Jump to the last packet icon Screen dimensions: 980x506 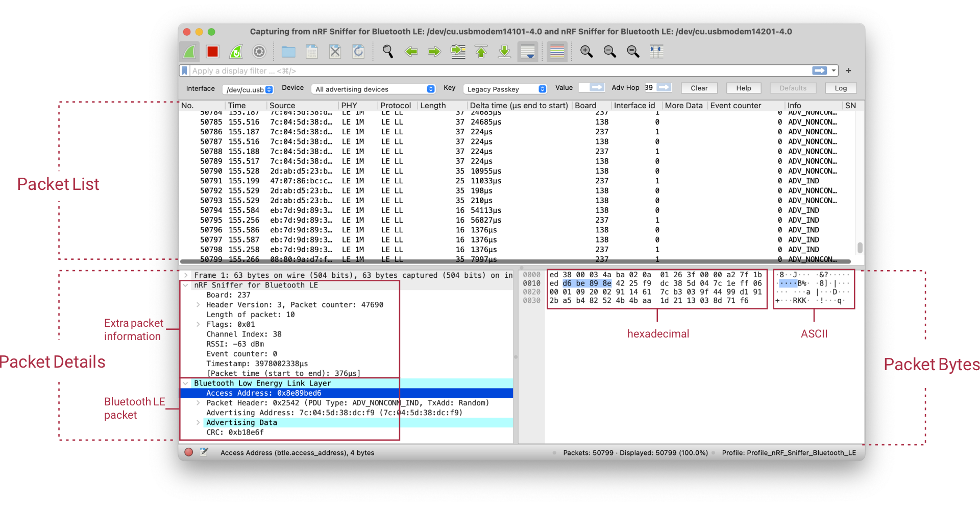pos(504,52)
